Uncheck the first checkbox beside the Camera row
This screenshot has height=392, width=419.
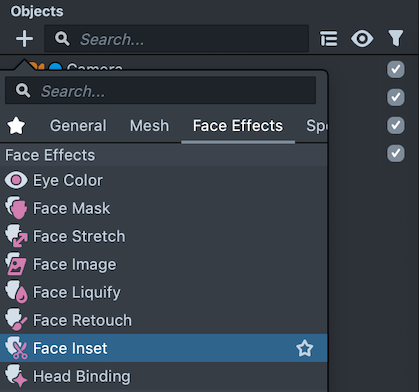(x=396, y=69)
